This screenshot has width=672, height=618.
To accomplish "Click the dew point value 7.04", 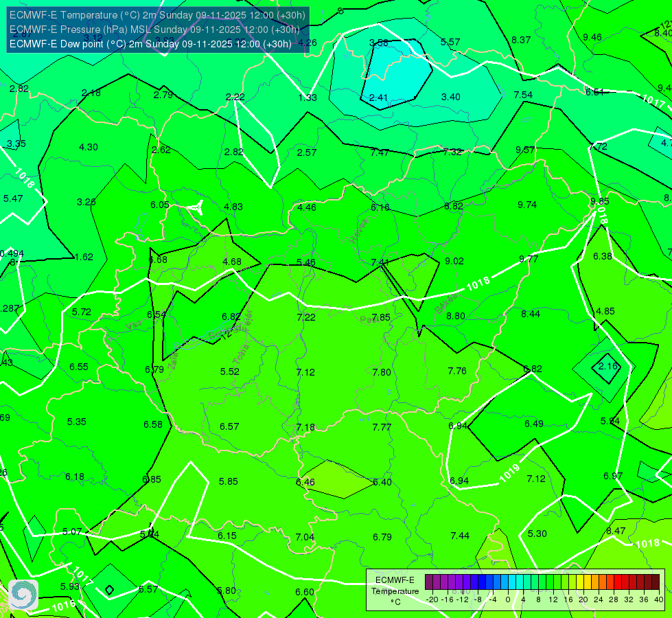I will point(305,538).
